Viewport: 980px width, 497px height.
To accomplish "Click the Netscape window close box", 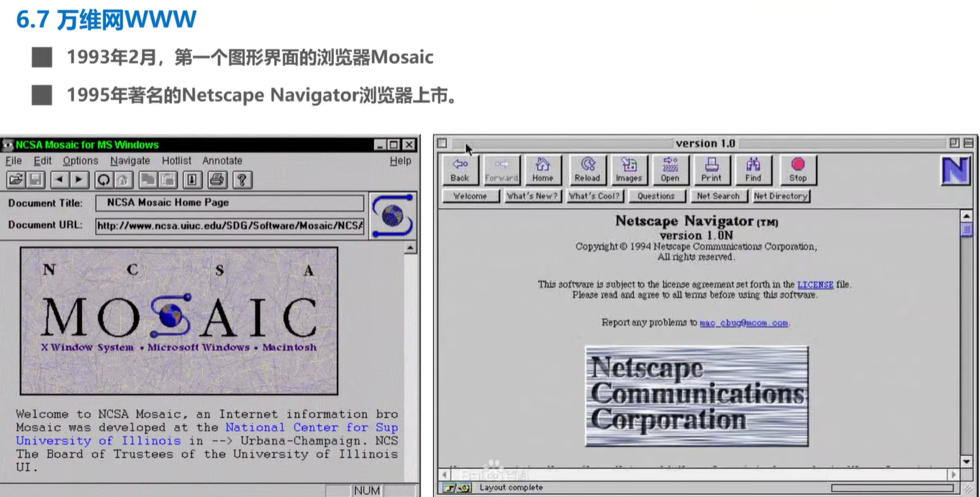I will pos(443,143).
